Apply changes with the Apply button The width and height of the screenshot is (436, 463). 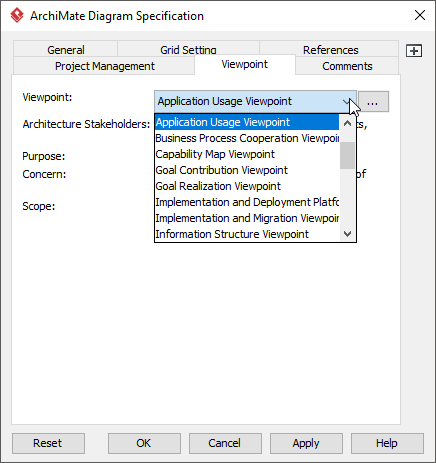click(306, 443)
